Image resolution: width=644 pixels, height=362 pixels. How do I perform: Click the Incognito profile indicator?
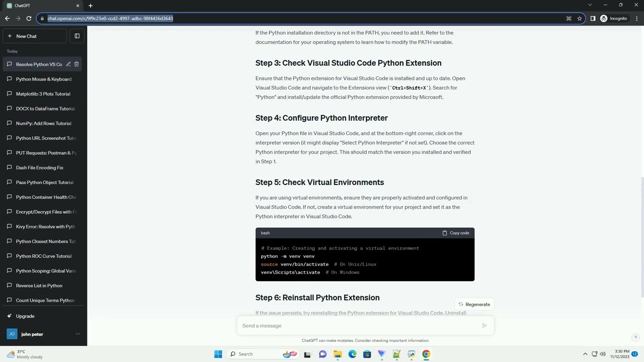(614, 19)
